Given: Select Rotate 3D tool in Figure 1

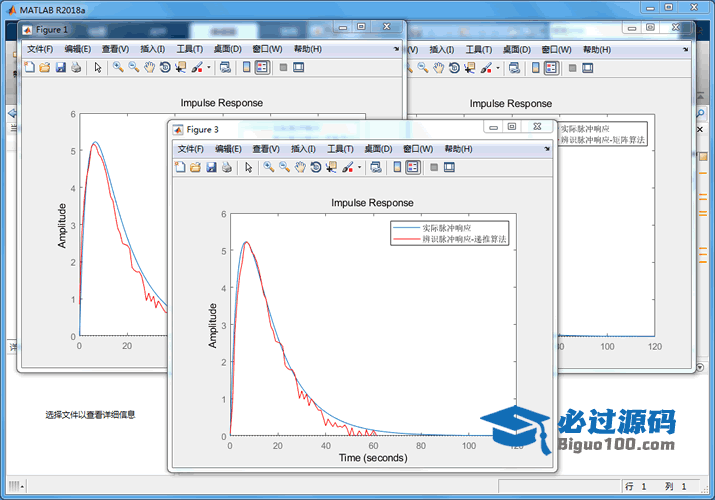Looking at the screenshot, I should click(165, 67).
